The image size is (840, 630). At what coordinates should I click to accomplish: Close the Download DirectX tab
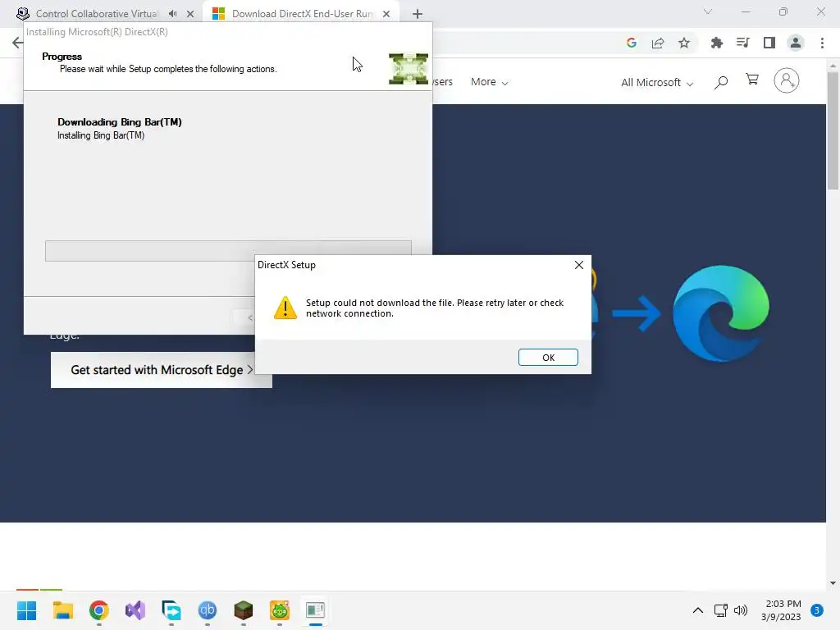(386, 14)
